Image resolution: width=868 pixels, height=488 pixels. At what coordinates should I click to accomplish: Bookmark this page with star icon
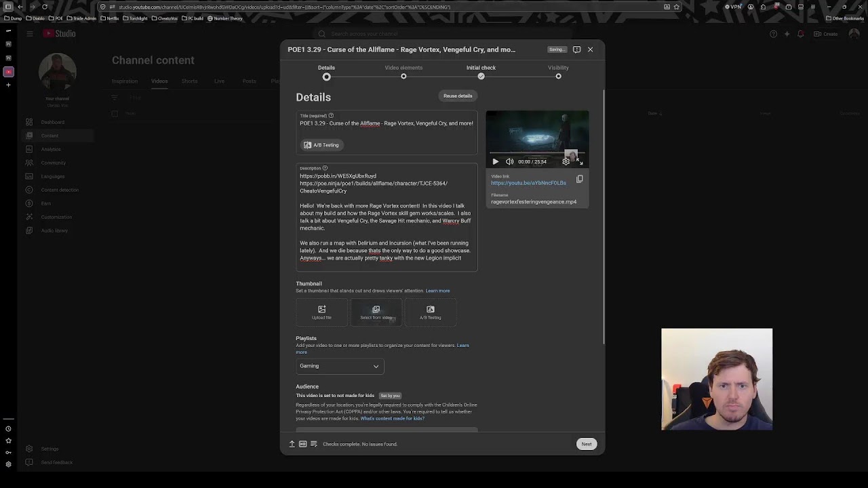(676, 7)
